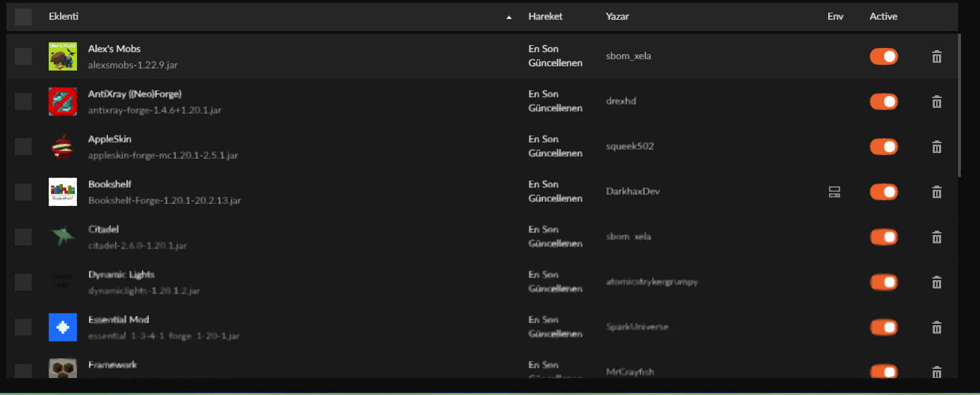This screenshot has height=395, width=980.
Task: Toggle the Framework active switch
Action: pyautogui.click(x=884, y=372)
